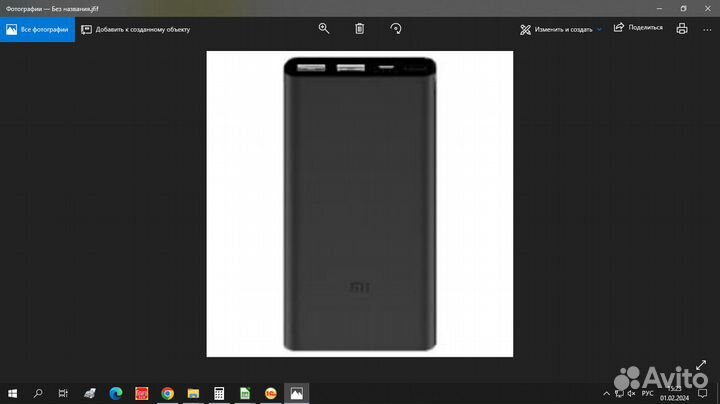The image size is (720, 404).
Task: Open the clock showing 01.02.2024
Action: point(675,393)
